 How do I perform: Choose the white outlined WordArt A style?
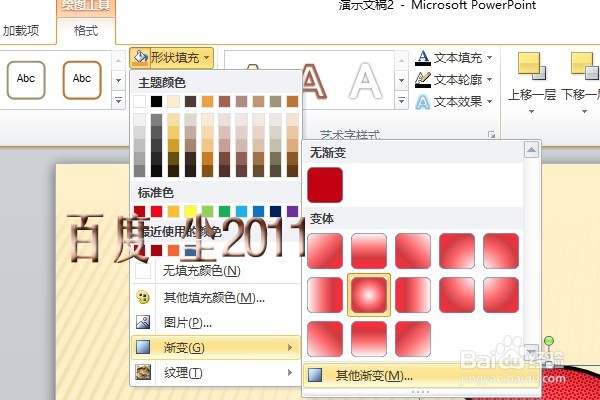tap(366, 81)
